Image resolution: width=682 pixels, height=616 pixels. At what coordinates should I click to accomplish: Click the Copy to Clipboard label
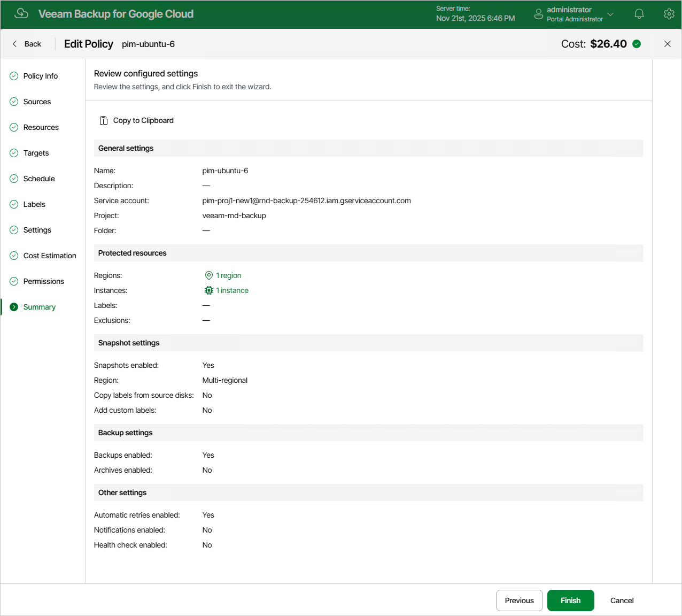click(143, 120)
